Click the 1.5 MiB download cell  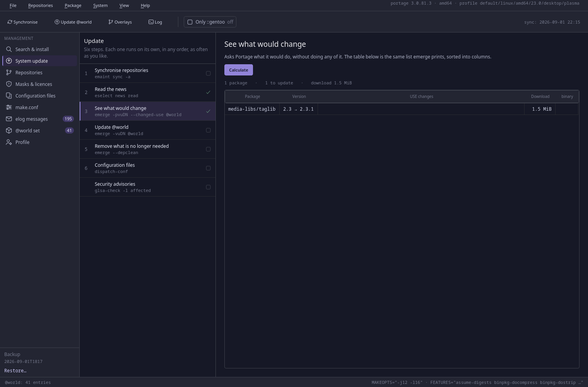(x=540, y=109)
